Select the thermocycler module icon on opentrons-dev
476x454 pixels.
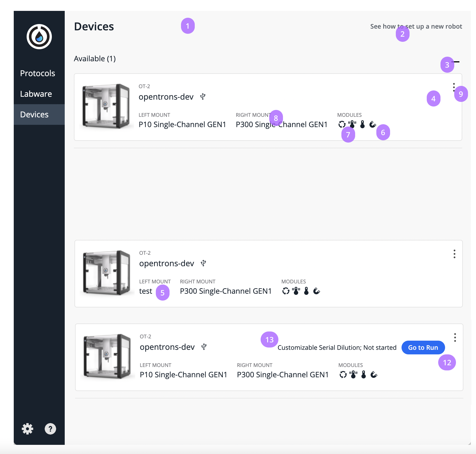click(x=341, y=125)
